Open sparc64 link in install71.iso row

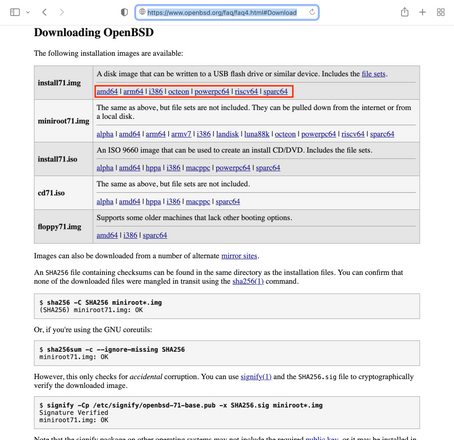coord(268,168)
